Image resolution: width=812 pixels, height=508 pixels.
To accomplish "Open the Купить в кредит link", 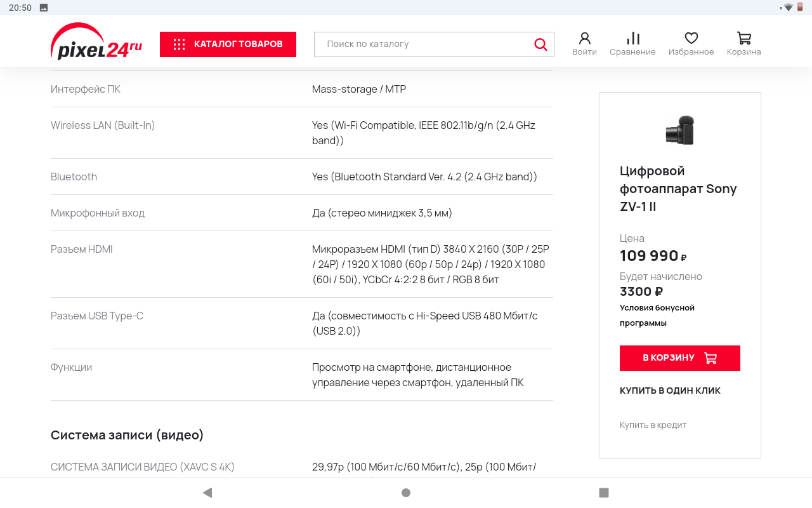I will click(653, 425).
